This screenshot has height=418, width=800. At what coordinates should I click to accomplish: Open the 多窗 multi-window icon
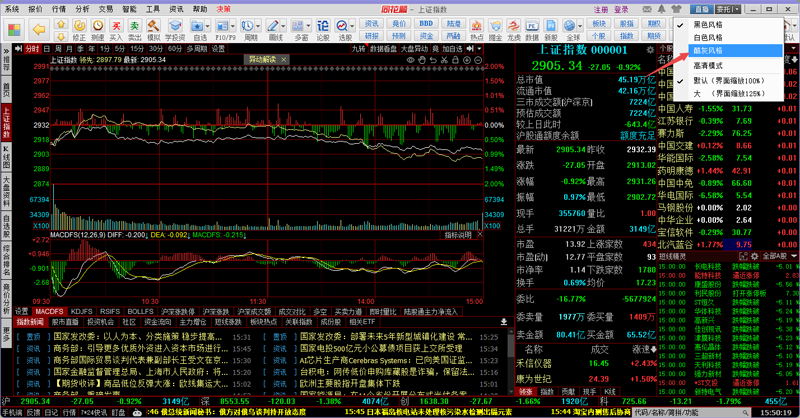[x=297, y=26]
